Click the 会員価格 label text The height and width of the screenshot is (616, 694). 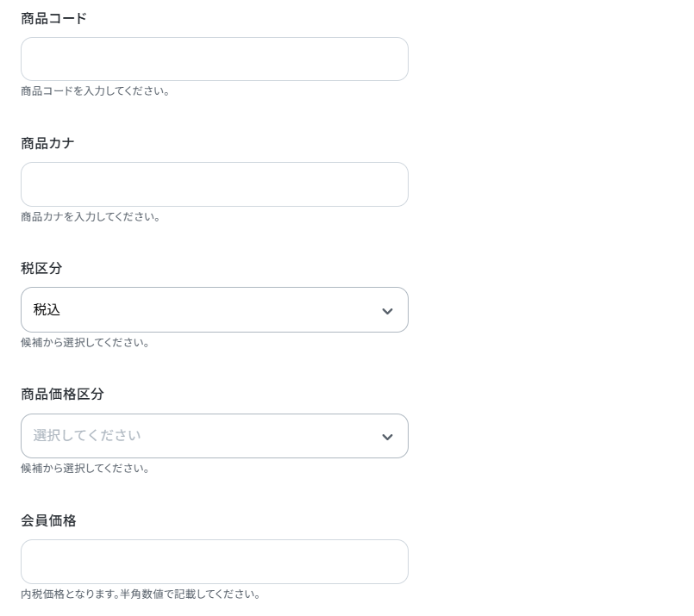pos(48,520)
